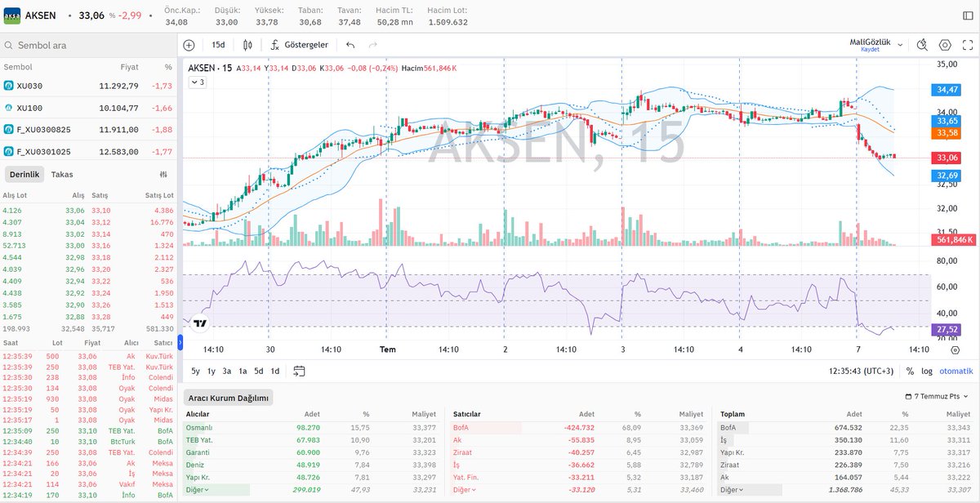Click the search magnifier icon
Viewport: 980px width, 503px height.
tap(8, 46)
